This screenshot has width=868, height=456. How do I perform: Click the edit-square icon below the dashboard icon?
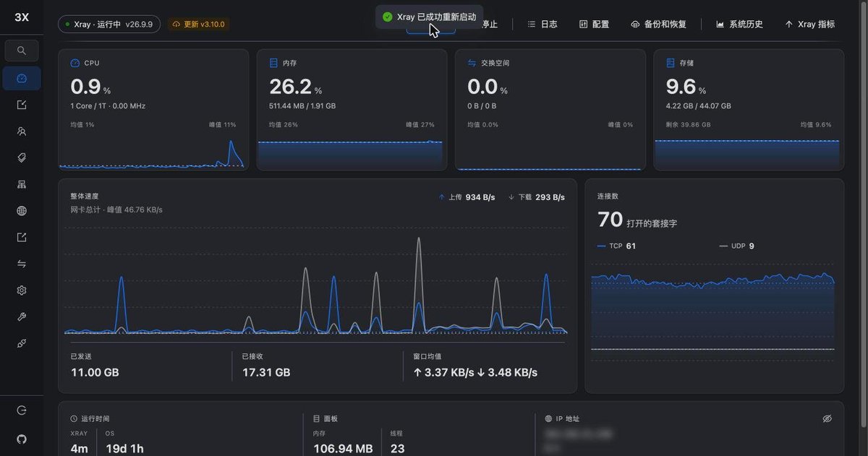(22, 105)
